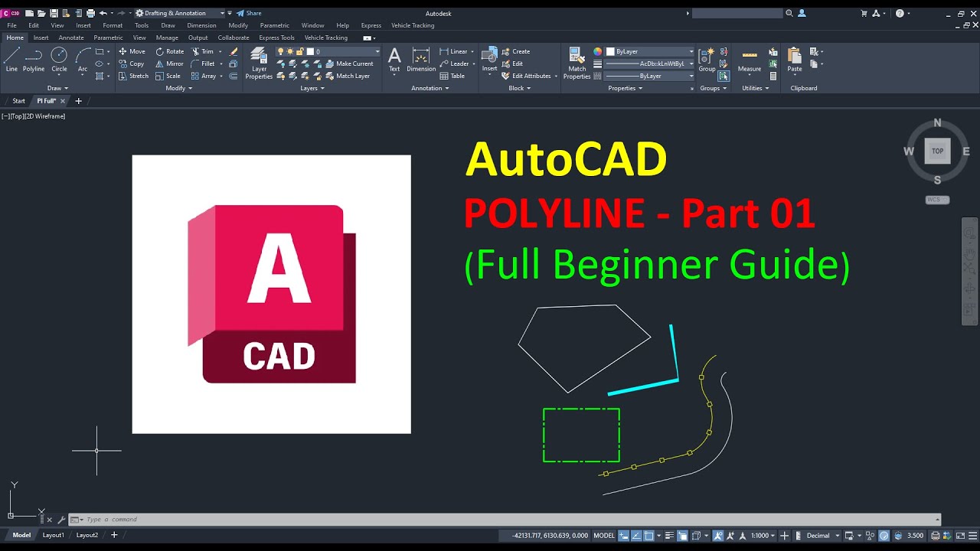Switch to the Annotate ribbon tab
The height and width of the screenshot is (551, 980).
[71, 37]
